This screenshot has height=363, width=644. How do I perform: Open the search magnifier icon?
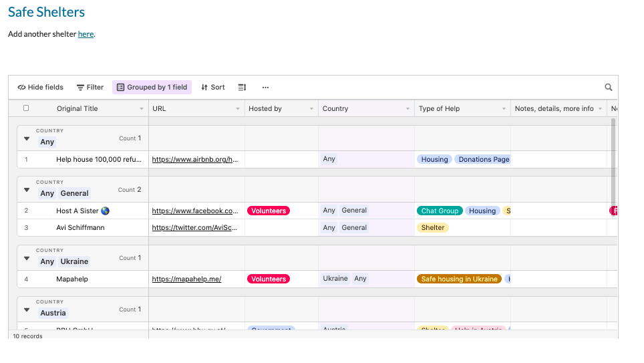pos(609,87)
